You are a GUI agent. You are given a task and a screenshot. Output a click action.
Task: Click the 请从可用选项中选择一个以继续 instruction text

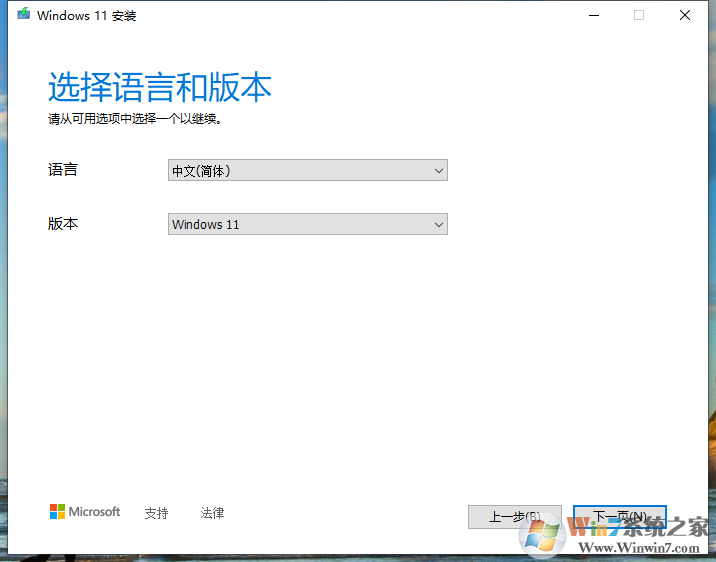click(135, 119)
